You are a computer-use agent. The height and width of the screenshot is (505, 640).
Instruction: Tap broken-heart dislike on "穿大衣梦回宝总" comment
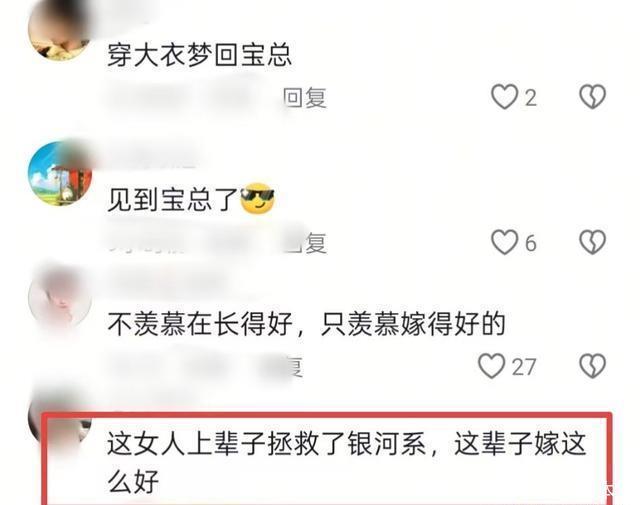point(592,97)
